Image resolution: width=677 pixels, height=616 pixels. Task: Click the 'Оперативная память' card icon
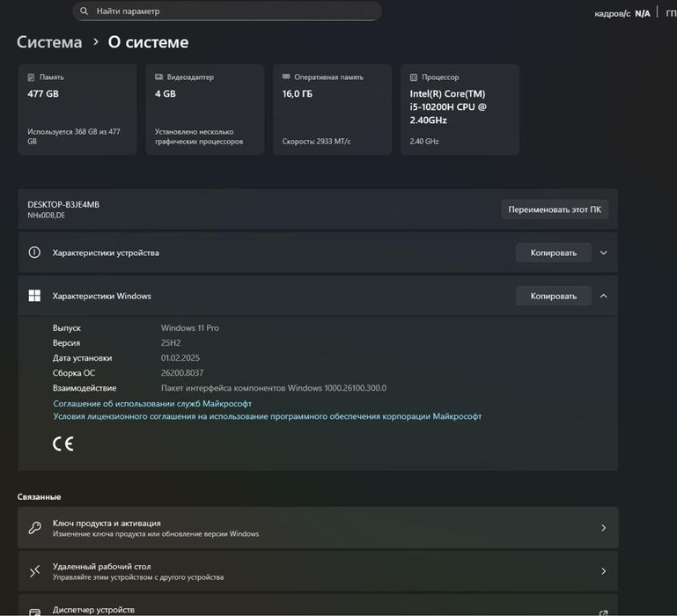coord(286,77)
